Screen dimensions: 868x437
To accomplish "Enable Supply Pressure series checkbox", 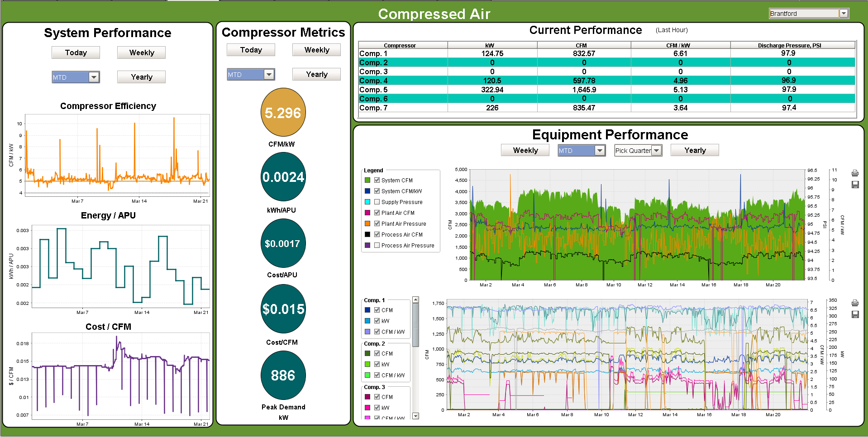I will pos(377,202).
